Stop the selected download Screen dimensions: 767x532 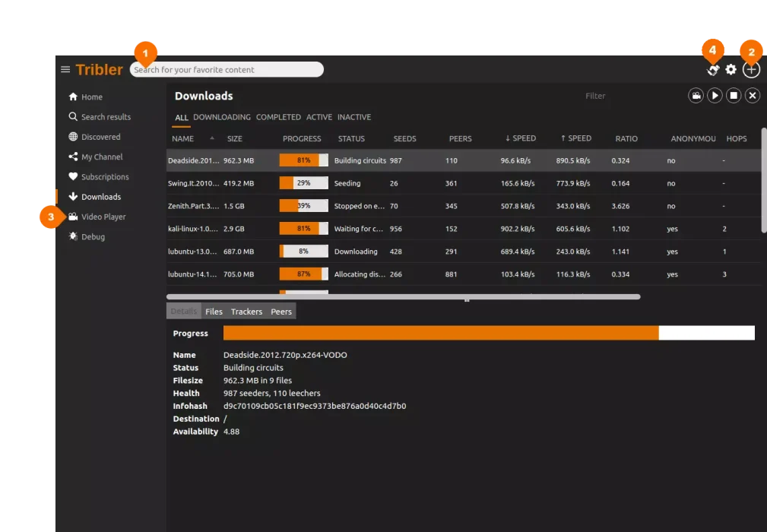tap(734, 95)
